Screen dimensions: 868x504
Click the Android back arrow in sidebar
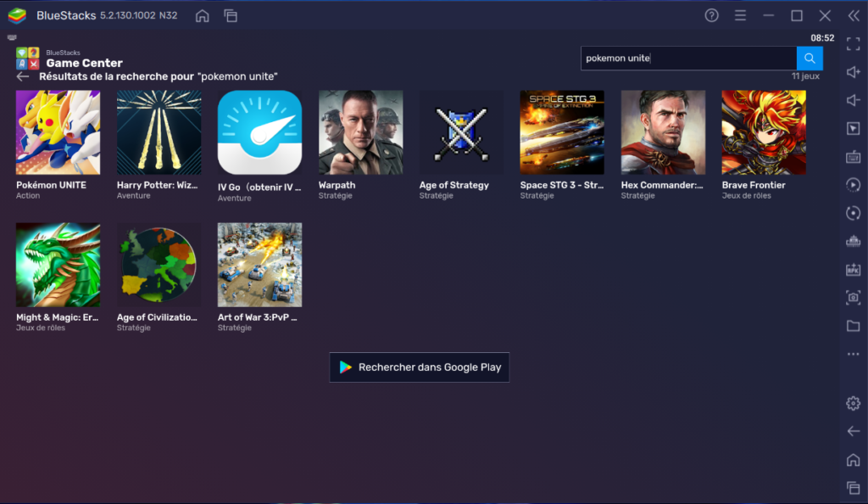coord(853,431)
